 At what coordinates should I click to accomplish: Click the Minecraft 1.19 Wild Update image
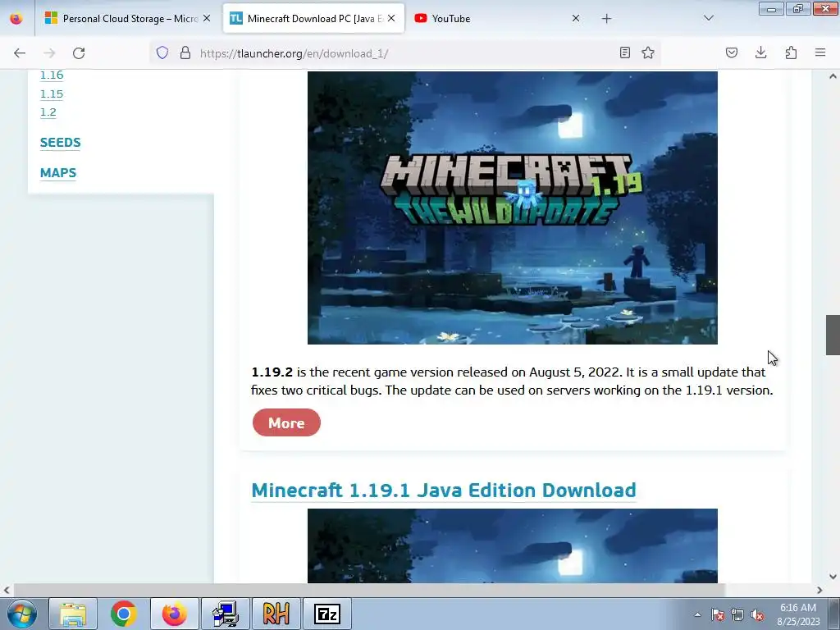(512, 208)
